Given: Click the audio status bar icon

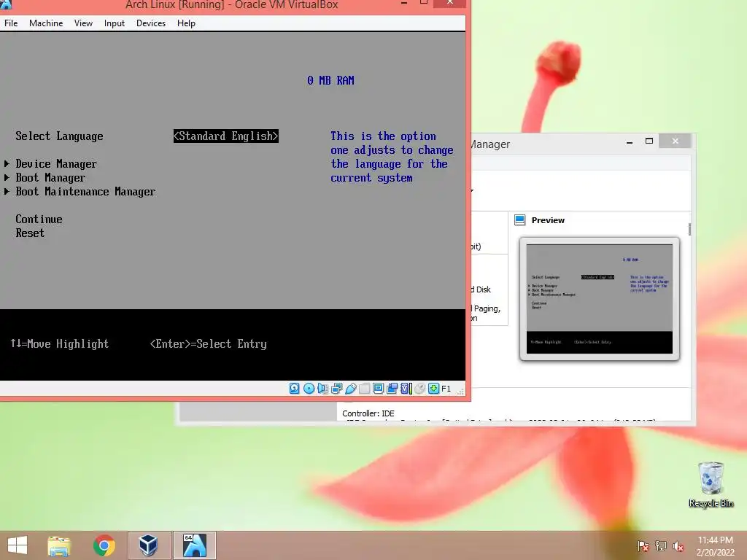Looking at the screenshot, I should click(322, 389).
